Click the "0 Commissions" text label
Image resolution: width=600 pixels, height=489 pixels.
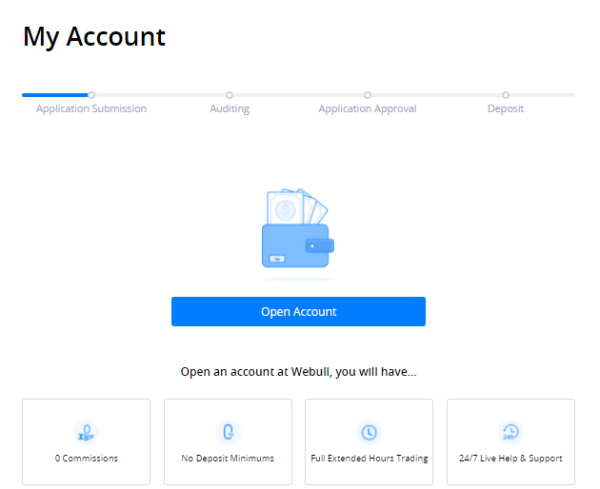tap(86, 459)
